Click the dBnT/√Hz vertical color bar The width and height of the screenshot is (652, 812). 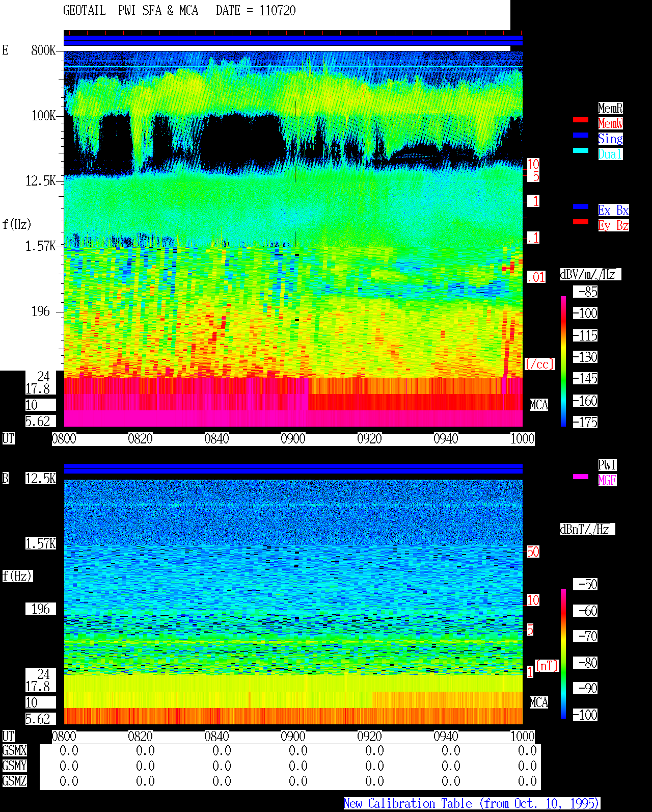click(x=563, y=654)
